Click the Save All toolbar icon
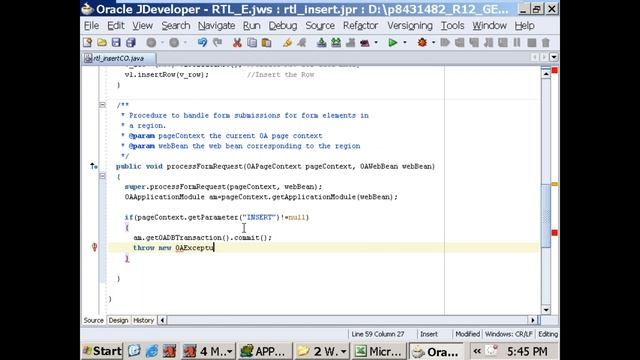Image resolution: width=640 pixels, height=360 pixels. (x=131, y=42)
